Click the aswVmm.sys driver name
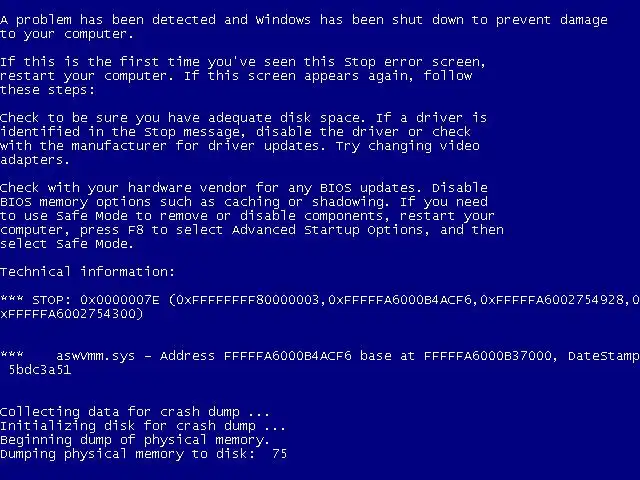640x480 pixels. (95, 356)
